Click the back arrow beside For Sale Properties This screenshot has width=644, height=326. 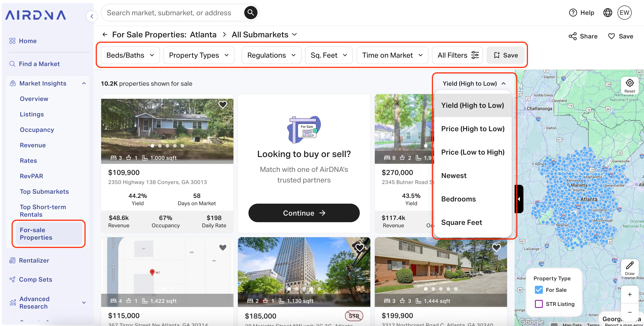coord(105,34)
